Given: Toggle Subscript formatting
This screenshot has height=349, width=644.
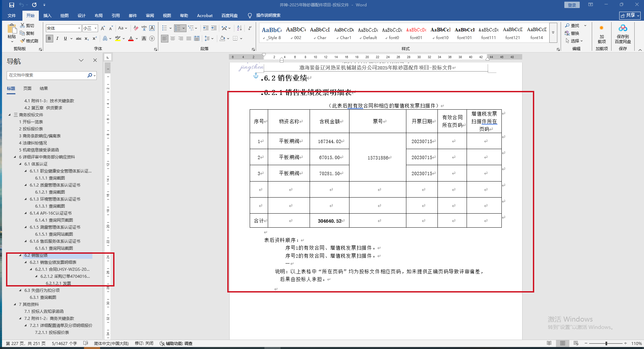Looking at the screenshot, I should 87,38.
